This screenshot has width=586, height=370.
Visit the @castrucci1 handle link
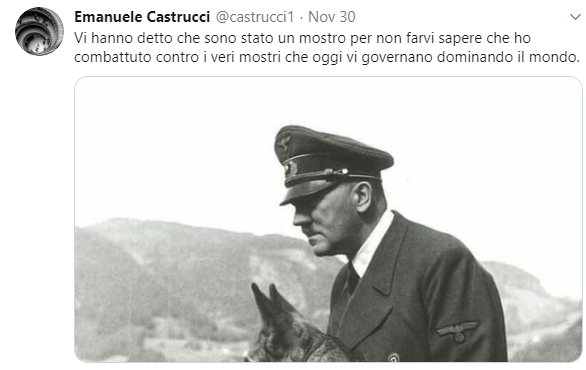(255, 17)
